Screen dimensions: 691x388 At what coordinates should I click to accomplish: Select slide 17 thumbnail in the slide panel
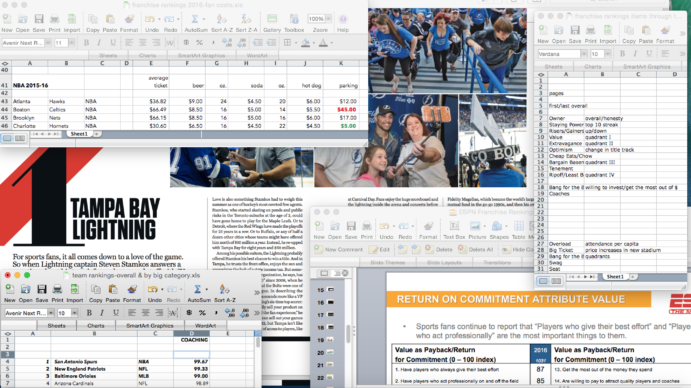[326, 315]
